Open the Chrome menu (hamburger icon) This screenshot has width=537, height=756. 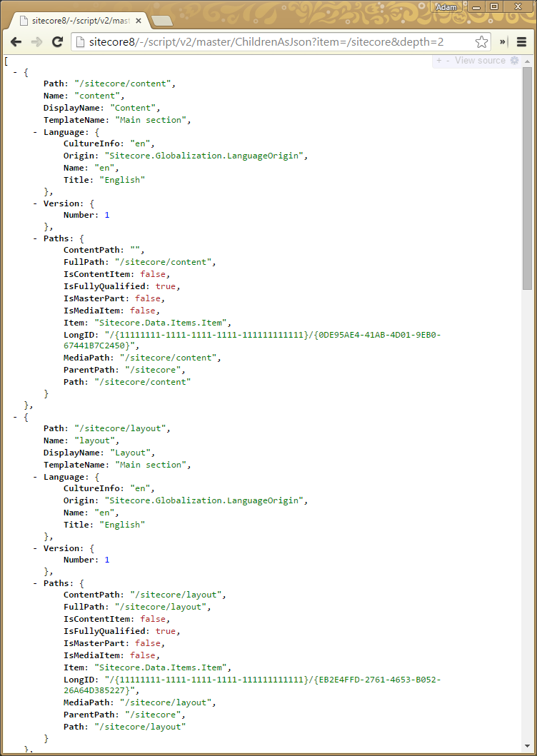(521, 42)
